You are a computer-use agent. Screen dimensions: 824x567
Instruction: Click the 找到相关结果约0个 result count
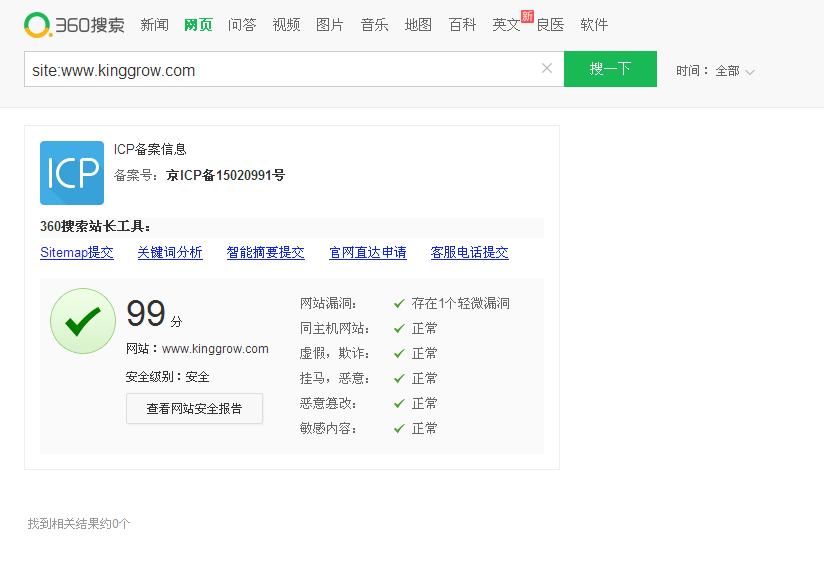[x=79, y=523]
